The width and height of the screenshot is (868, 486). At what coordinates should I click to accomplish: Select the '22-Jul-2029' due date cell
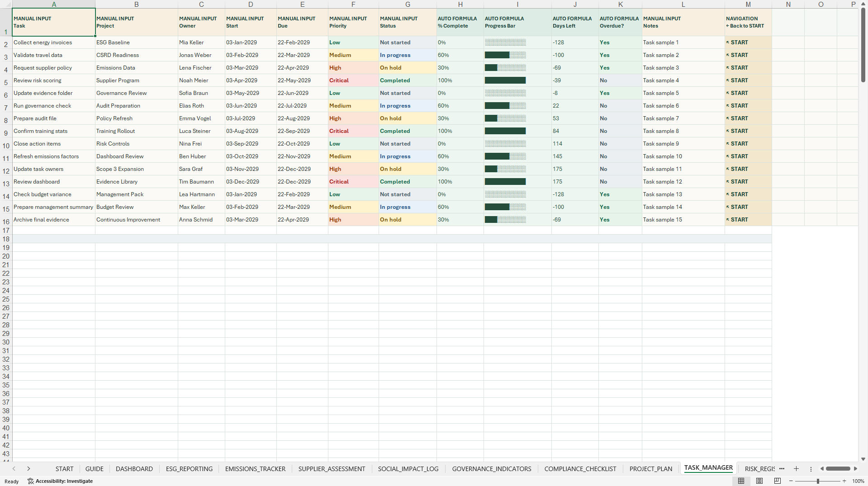[302, 106]
